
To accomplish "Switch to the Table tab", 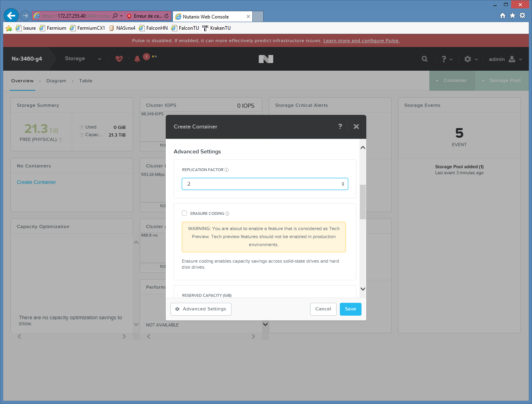I will click(85, 81).
